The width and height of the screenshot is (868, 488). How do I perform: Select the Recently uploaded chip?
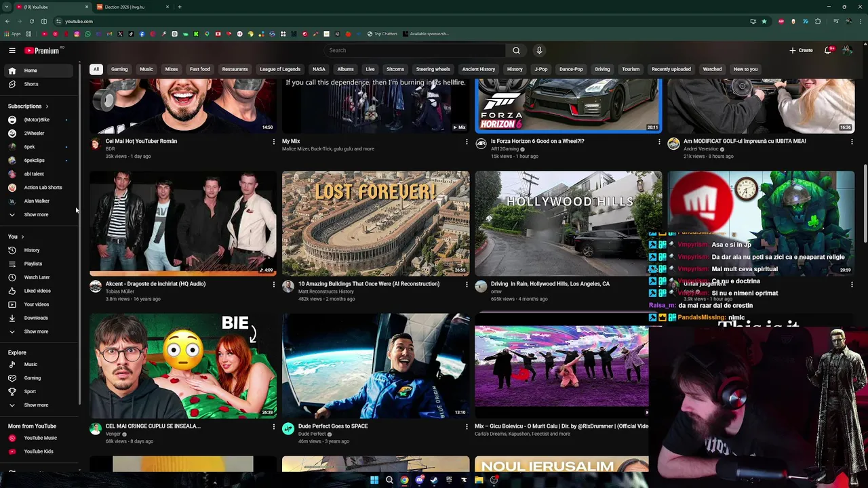coord(671,69)
